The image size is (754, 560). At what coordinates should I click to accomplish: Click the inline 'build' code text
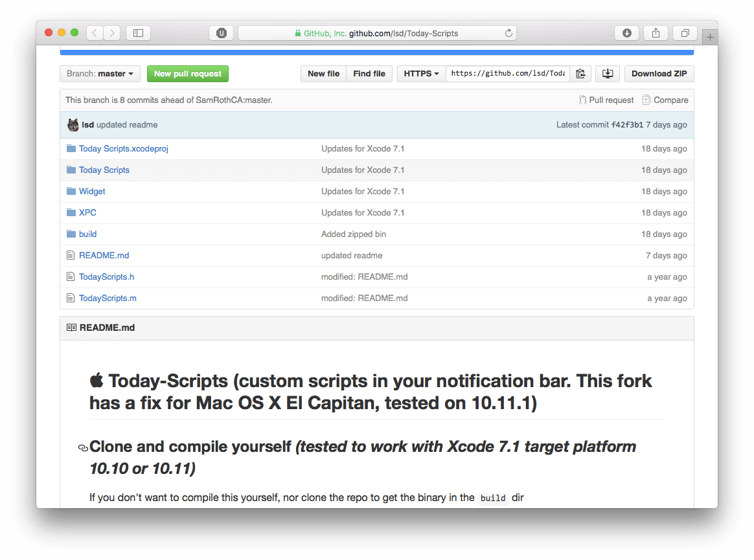coord(493,498)
